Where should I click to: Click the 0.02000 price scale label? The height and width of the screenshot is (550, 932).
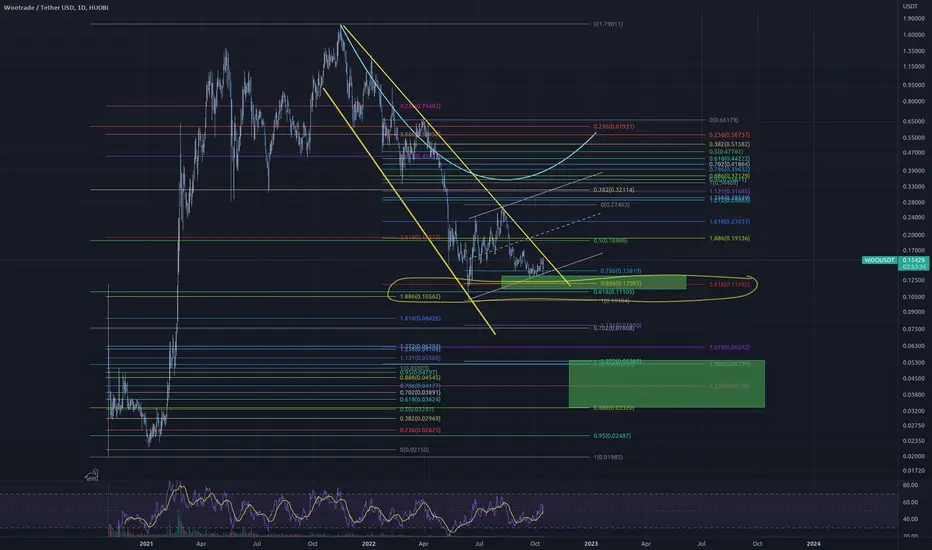pyautogui.click(x=914, y=456)
